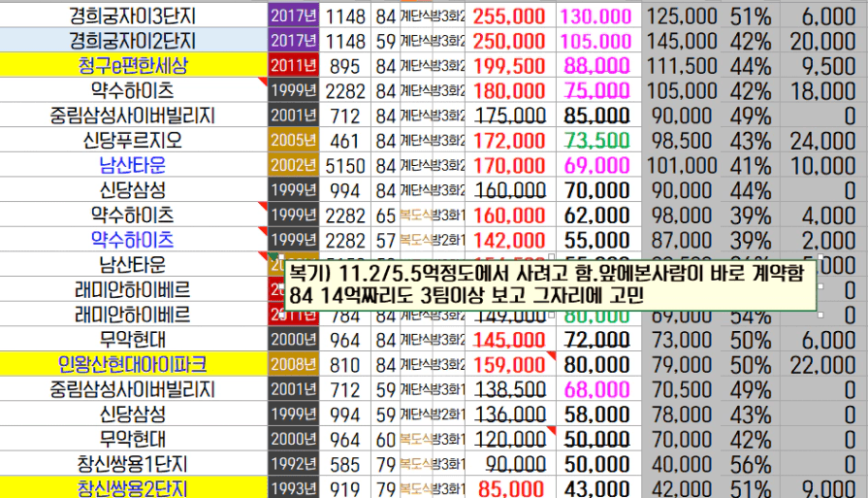Image resolution: width=868 pixels, height=498 pixels.
Task: Click the red price 199,500
Action: coord(509,66)
